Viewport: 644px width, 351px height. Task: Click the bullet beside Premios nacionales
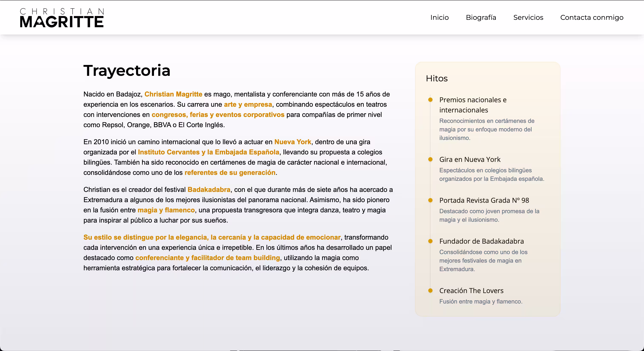pos(430,100)
